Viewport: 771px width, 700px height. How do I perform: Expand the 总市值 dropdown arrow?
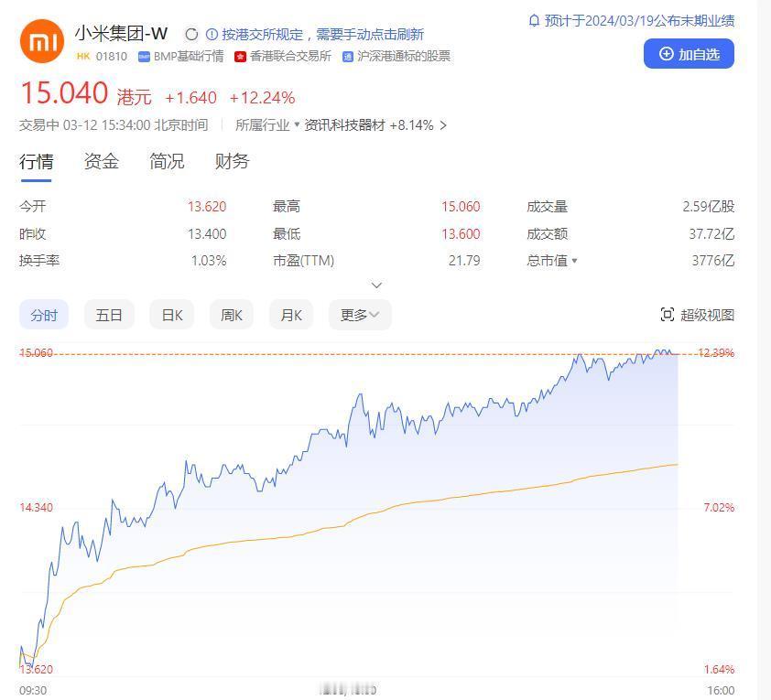tap(574, 261)
